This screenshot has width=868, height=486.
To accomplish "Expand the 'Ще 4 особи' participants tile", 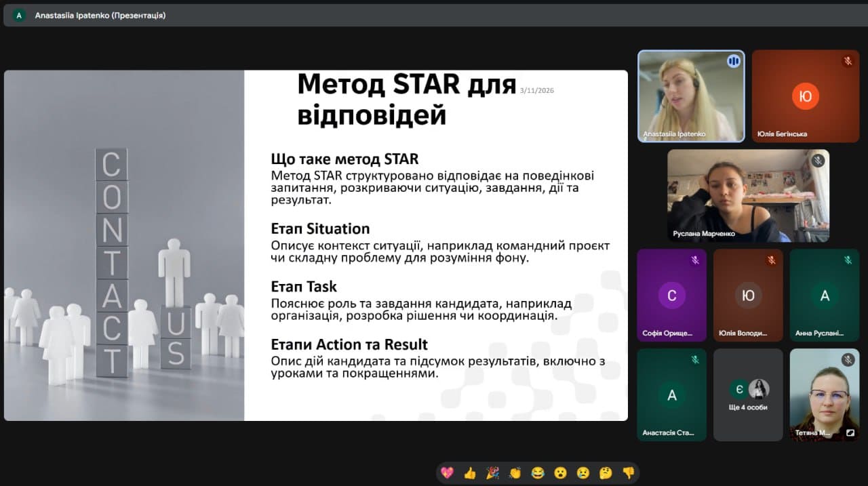I will [748, 395].
